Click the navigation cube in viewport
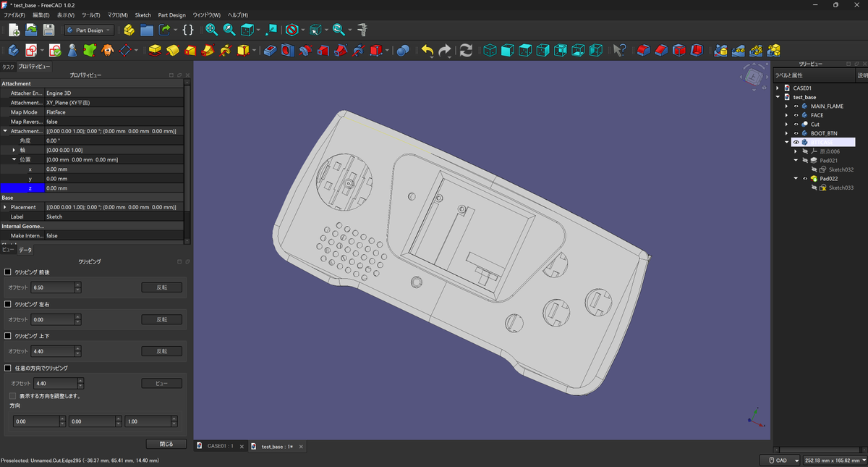Screen dimensions: 868x467 (752, 75)
